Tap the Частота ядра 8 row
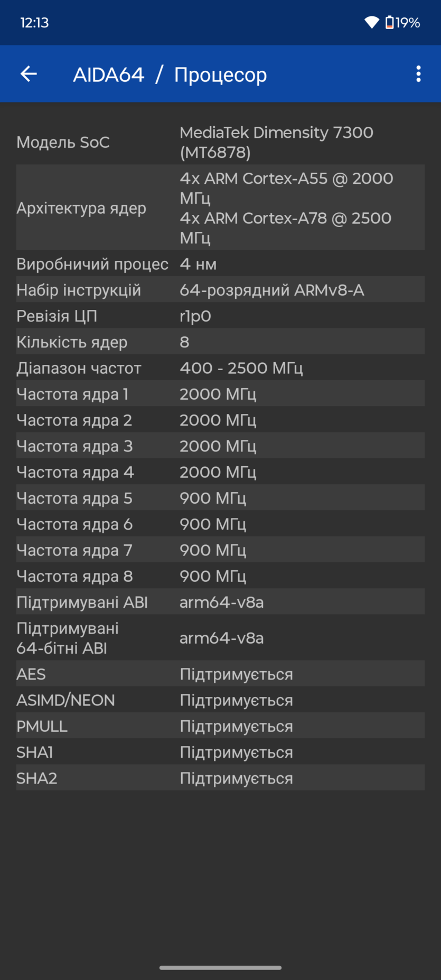Image resolution: width=441 pixels, height=980 pixels. (x=220, y=576)
